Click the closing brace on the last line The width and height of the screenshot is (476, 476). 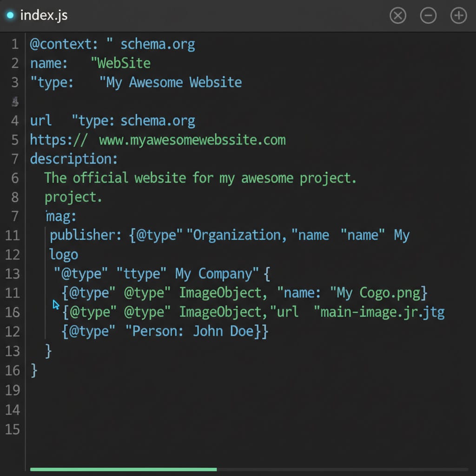33,370
